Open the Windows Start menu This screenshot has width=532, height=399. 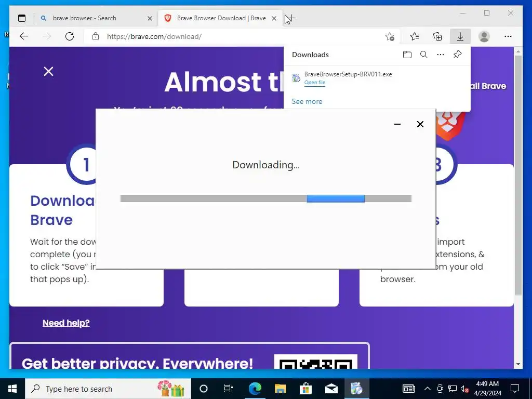pyautogui.click(x=12, y=389)
